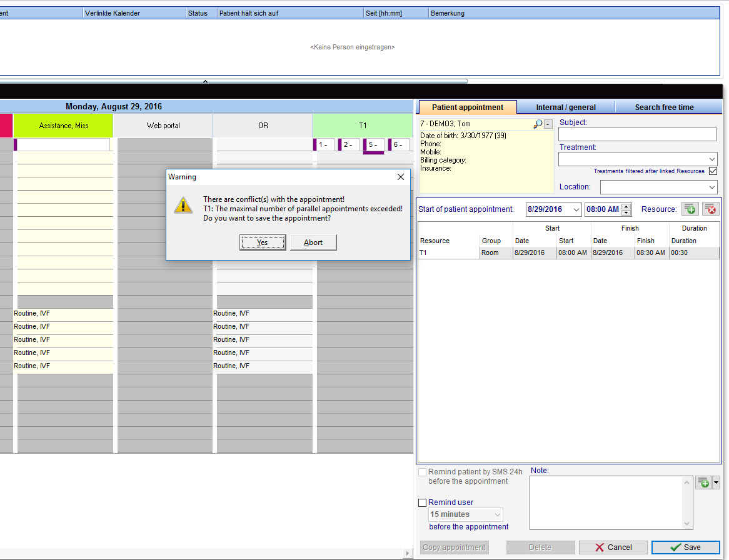Image resolution: width=729 pixels, height=560 pixels.
Task: Collapse top panel with splitter arrow
Action: click(205, 81)
